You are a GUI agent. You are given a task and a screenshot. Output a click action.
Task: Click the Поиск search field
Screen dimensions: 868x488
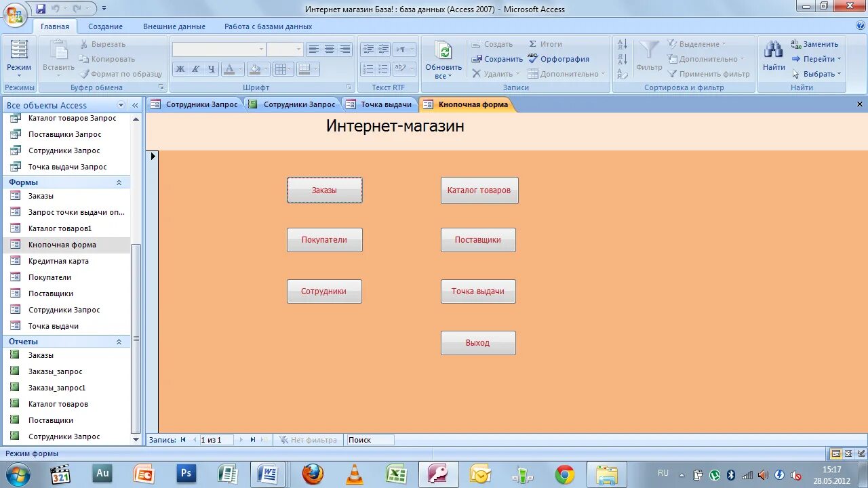(x=370, y=440)
